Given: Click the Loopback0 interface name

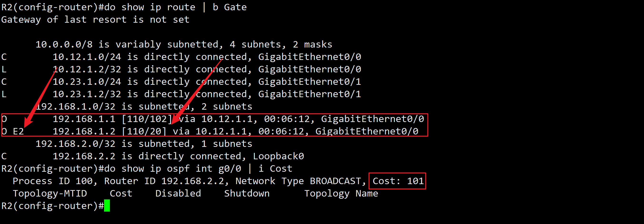Looking at the screenshot, I should 278,156.
